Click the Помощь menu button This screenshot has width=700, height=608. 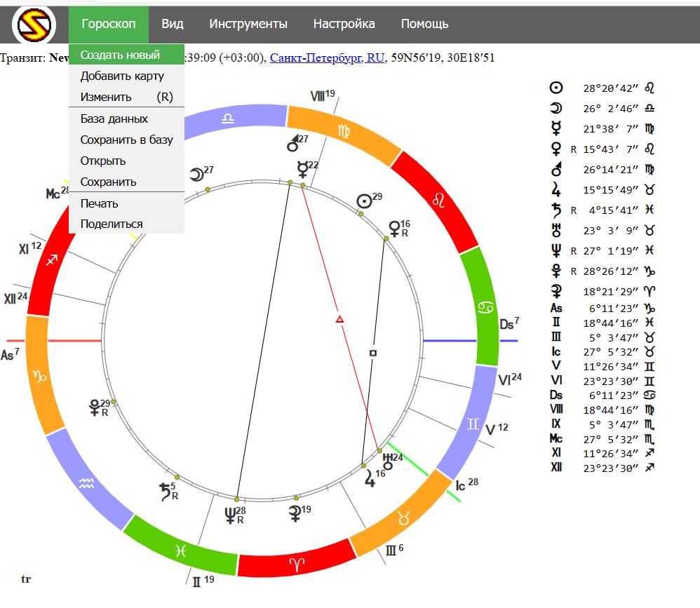(424, 24)
